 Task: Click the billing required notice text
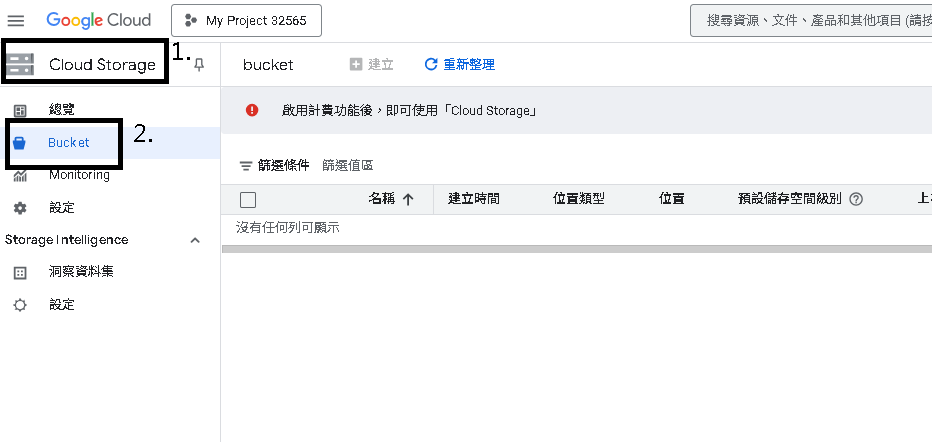click(409, 110)
